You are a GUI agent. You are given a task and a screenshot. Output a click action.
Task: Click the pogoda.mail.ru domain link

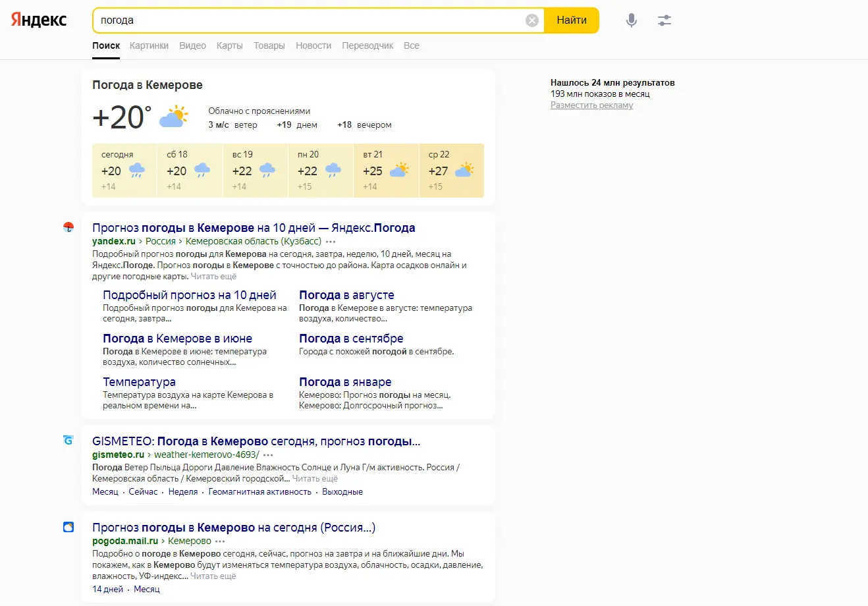125,541
